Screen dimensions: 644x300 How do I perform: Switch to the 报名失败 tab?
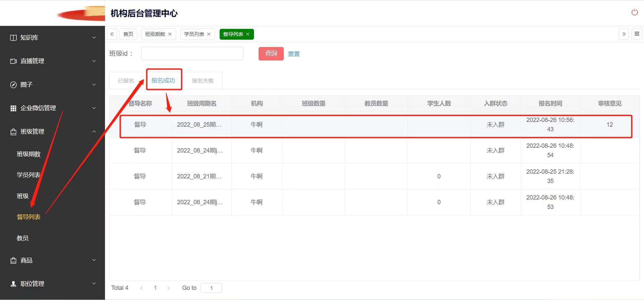coord(203,81)
